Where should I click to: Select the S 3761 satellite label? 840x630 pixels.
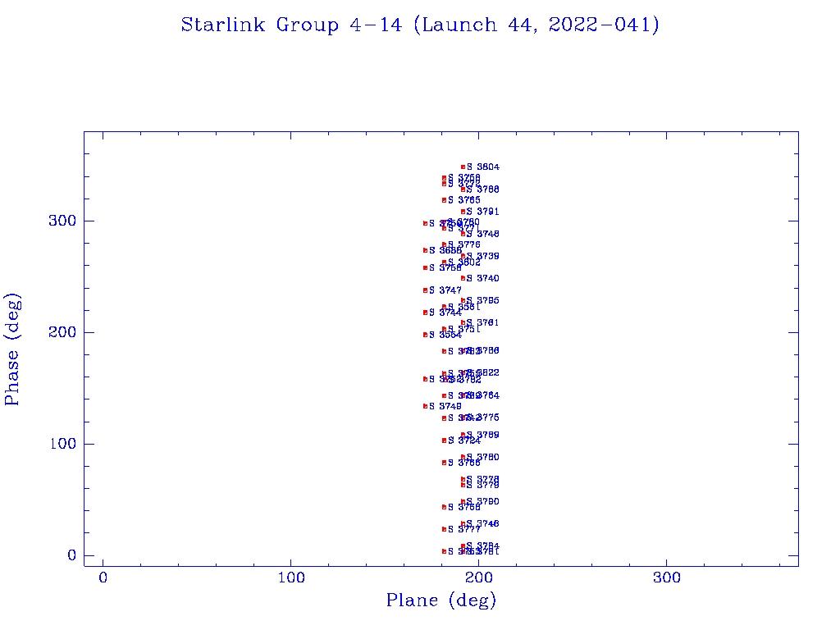pos(482,322)
